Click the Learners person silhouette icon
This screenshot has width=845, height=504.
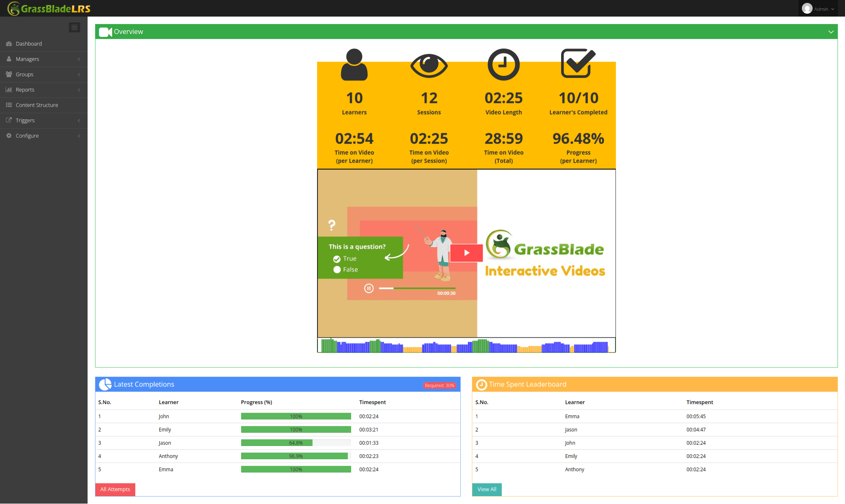click(354, 64)
